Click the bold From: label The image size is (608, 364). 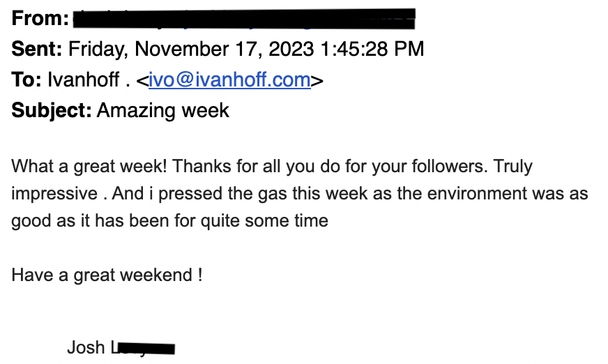click(40, 18)
